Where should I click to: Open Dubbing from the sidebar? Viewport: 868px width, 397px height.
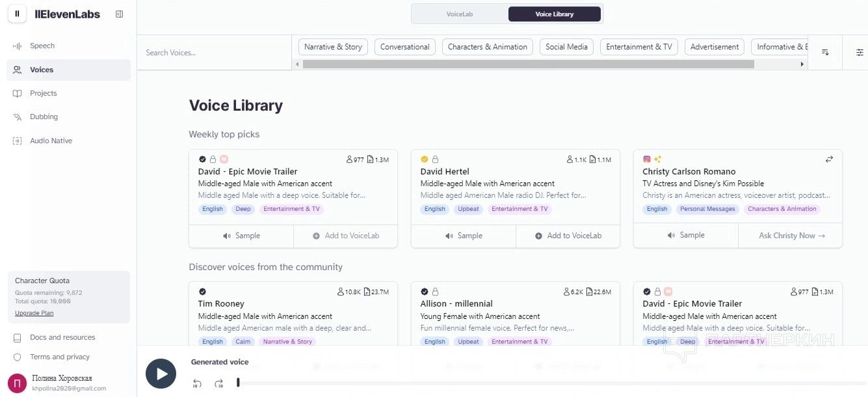(44, 117)
